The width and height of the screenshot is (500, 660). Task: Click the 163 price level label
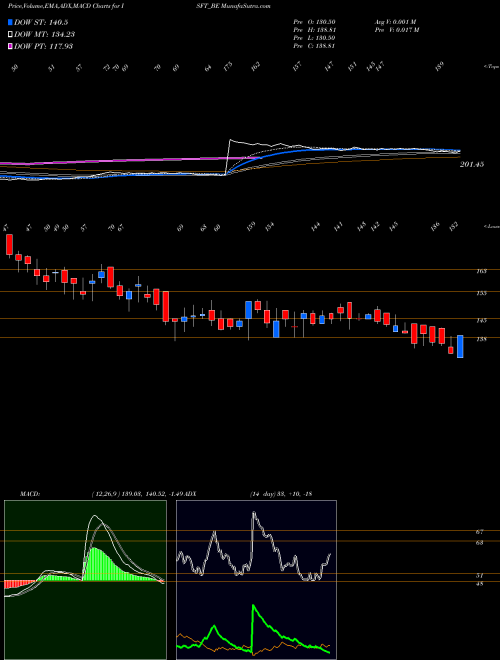(481, 271)
